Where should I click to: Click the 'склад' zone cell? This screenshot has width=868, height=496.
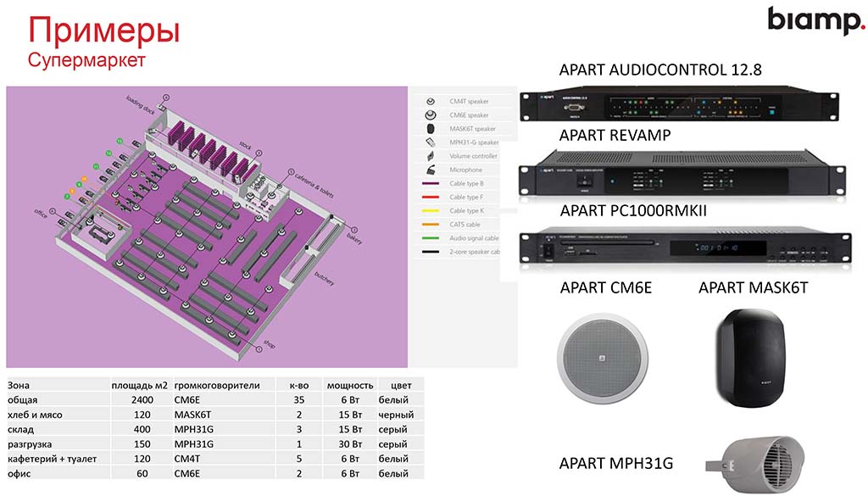pos(20,430)
